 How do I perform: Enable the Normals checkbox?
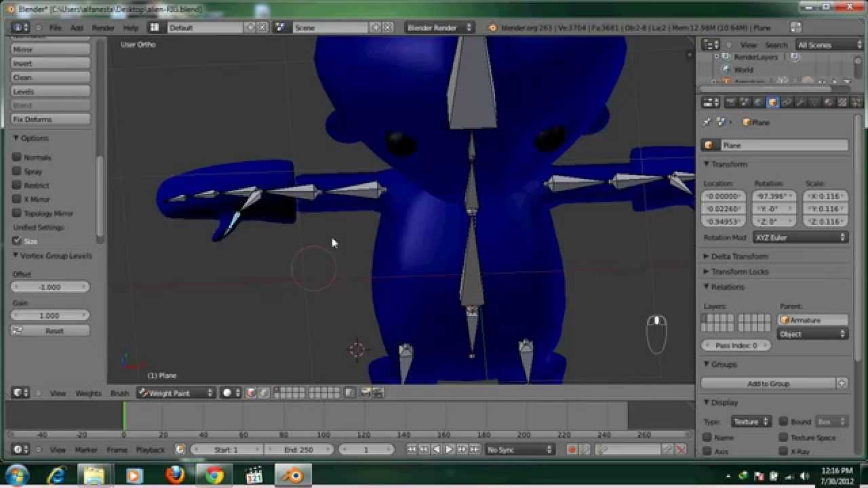pyautogui.click(x=17, y=157)
